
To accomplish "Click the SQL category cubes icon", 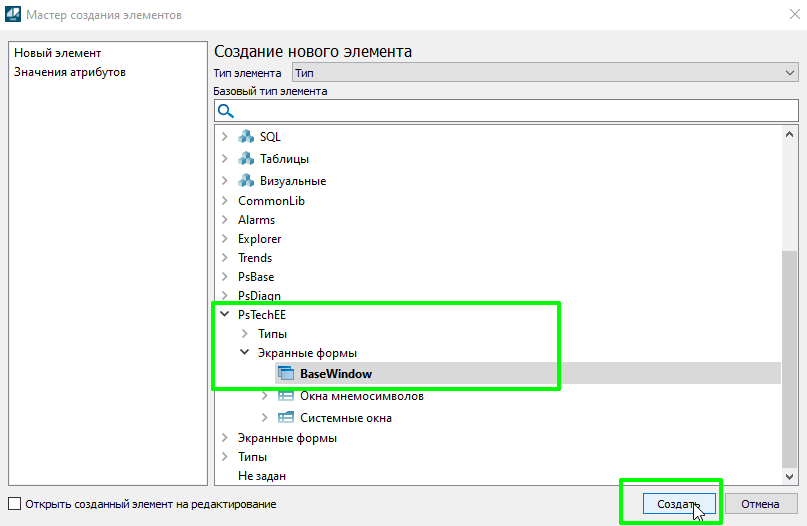I will point(246,137).
